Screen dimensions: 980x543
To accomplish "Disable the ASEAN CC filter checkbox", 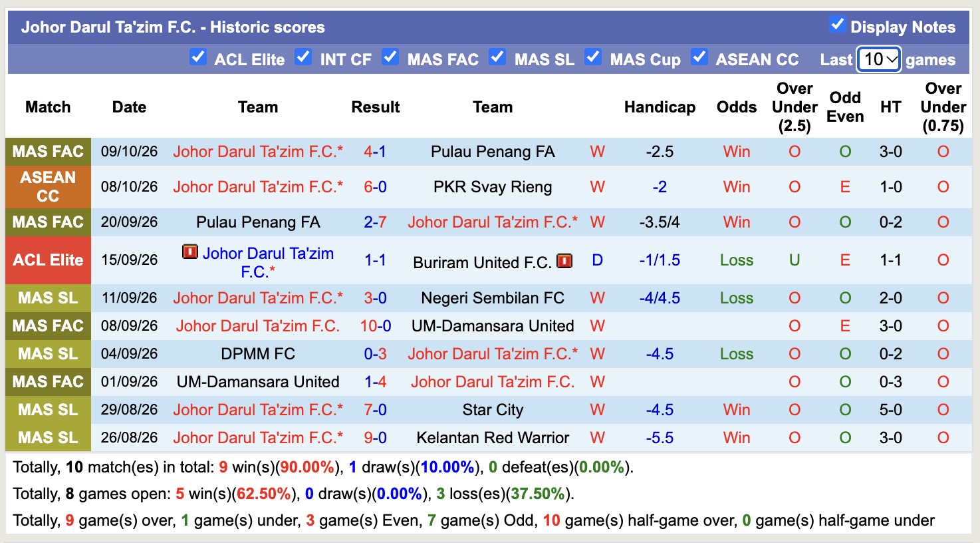I will click(x=699, y=57).
